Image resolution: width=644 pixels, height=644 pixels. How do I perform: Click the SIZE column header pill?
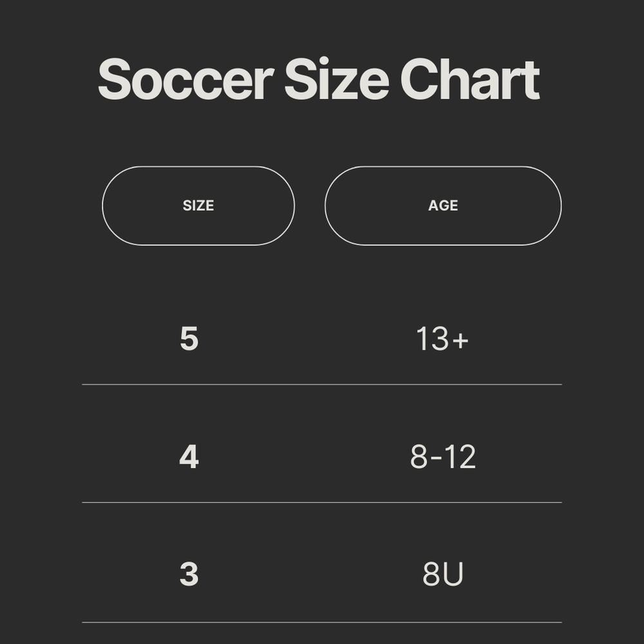[198, 205]
